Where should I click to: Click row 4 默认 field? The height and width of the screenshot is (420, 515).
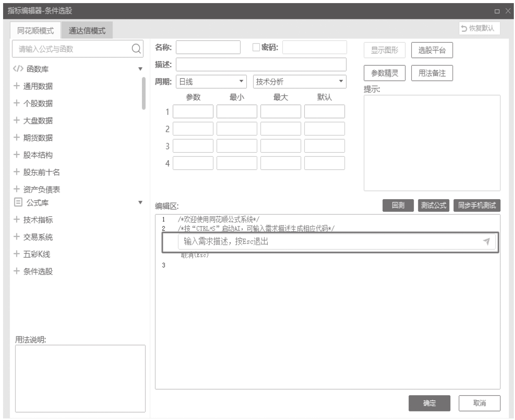325,163
